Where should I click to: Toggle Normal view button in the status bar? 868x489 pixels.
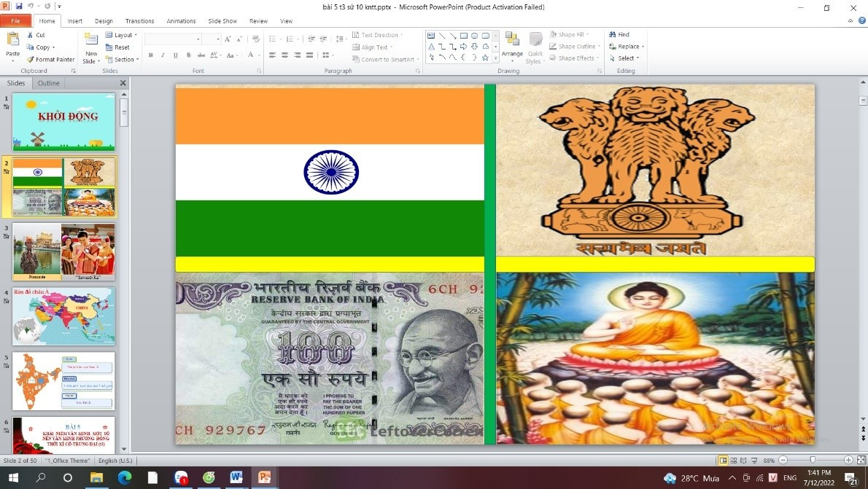[723, 461]
